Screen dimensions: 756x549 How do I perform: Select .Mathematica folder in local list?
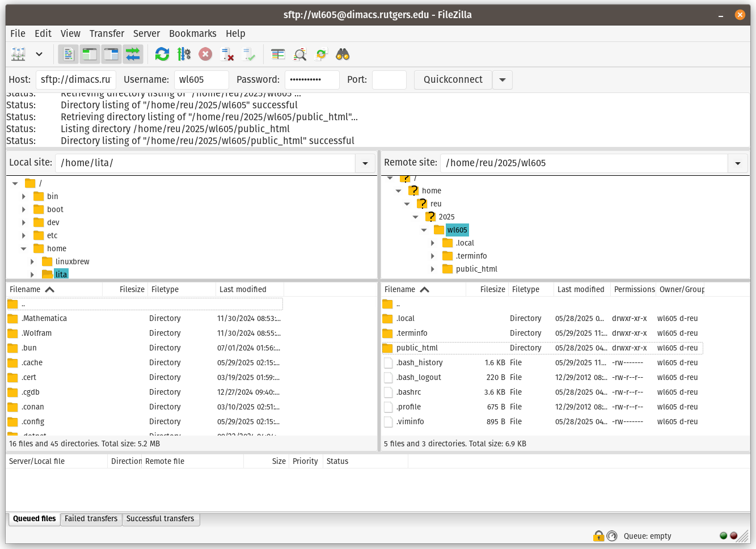point(145,318)
